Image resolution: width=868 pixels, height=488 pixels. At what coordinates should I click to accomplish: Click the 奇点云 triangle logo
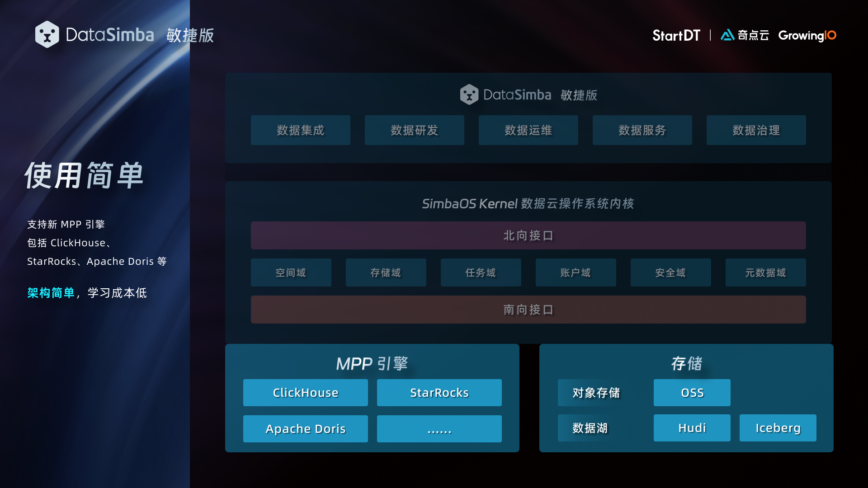(727, 35)
